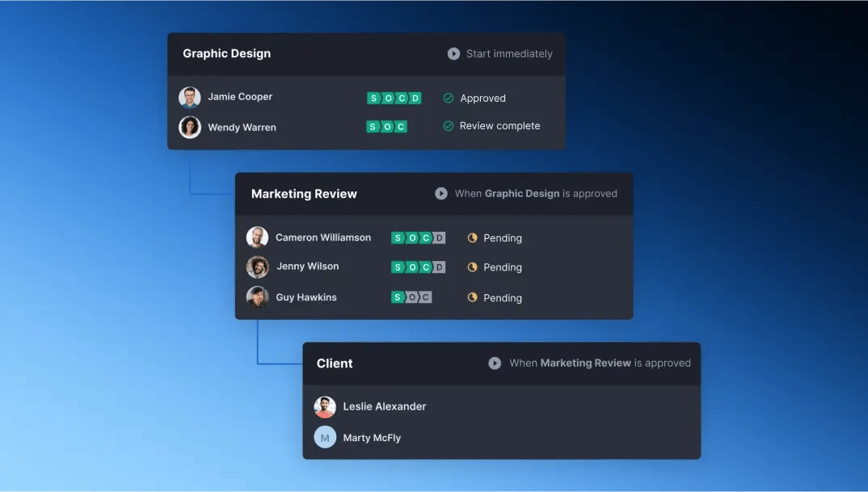Click the play icon on the Client stage trigger
This screenshot has width=868, height=492.
495,363
